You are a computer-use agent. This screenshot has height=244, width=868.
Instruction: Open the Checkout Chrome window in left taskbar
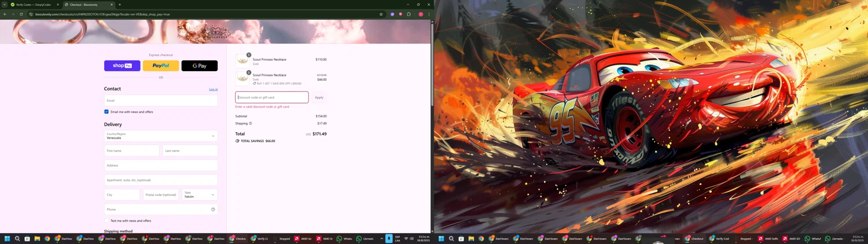point(238,239)
